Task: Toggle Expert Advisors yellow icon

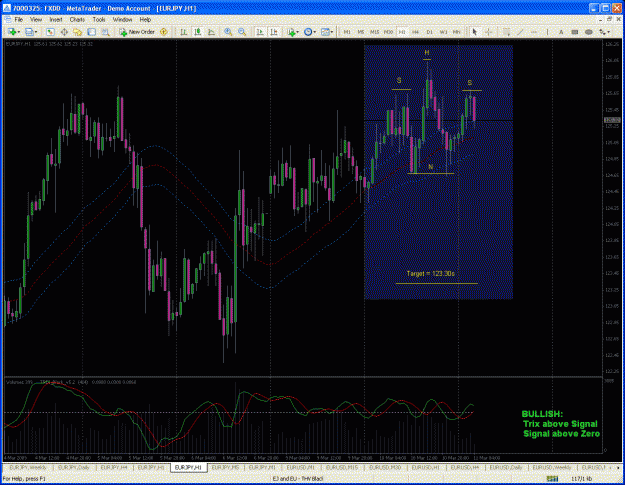Action: click(x=163, y=32)
